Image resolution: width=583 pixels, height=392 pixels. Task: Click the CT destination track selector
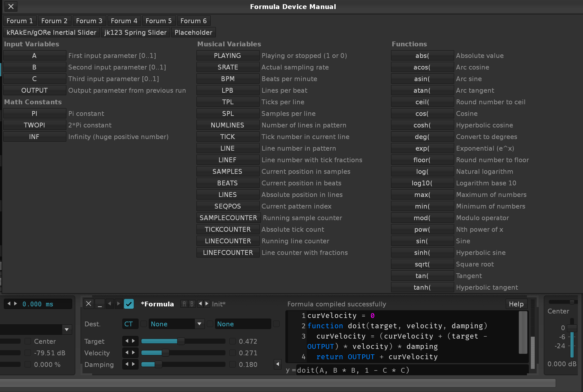click(130, 324)
